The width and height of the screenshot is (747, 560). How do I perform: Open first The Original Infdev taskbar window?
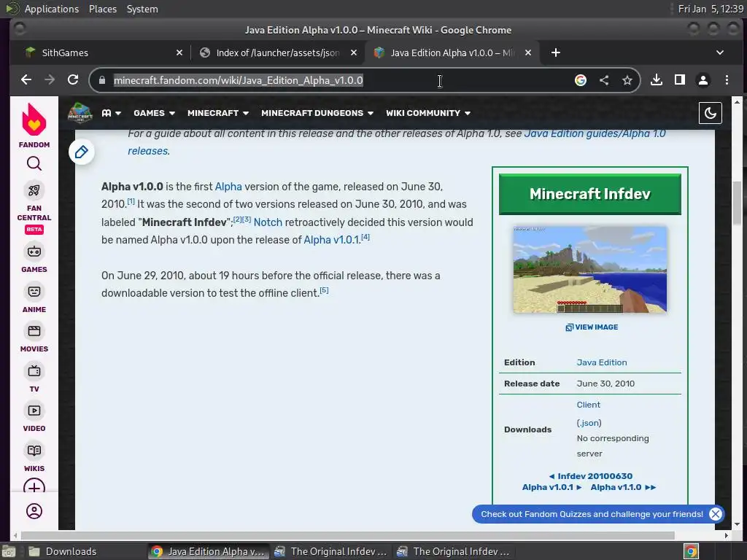330,551
